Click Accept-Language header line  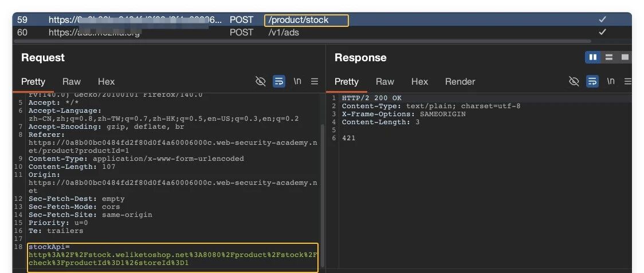coord(163,114)
